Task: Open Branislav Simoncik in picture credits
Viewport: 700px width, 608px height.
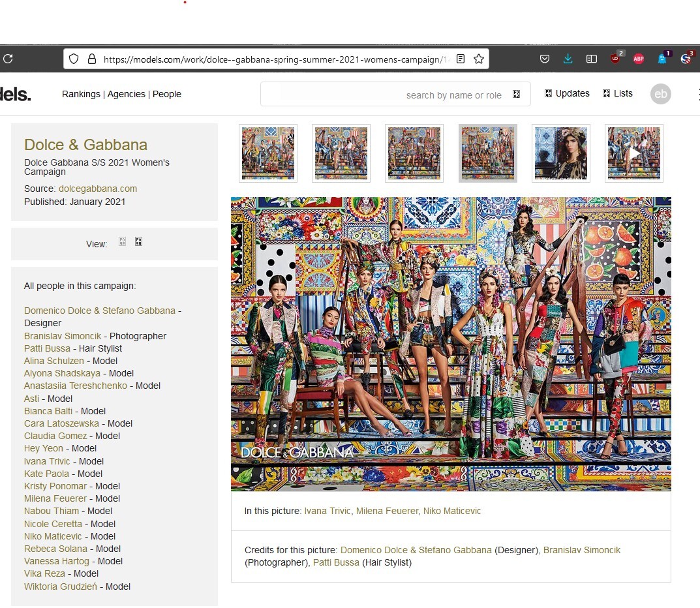Action: tap(582, 551)
